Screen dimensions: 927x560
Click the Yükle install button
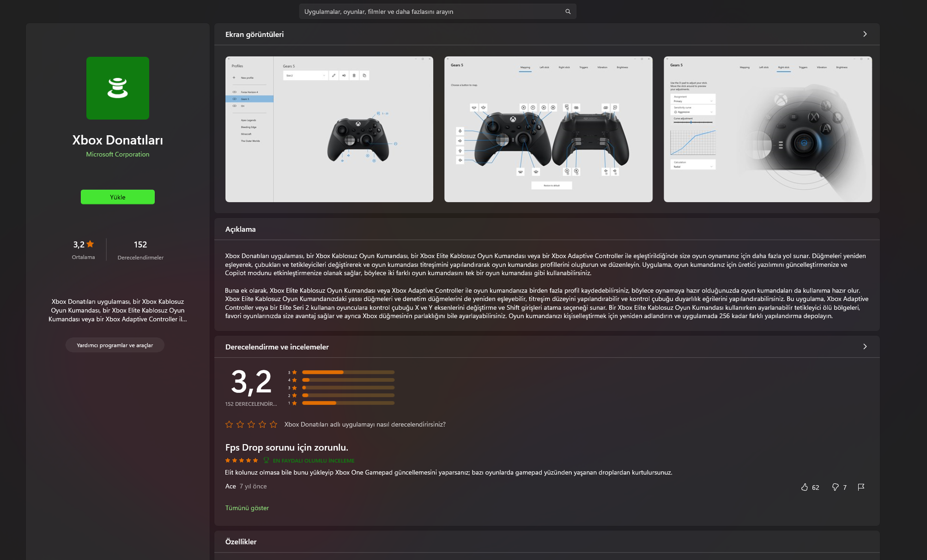(x=118, y=197)
